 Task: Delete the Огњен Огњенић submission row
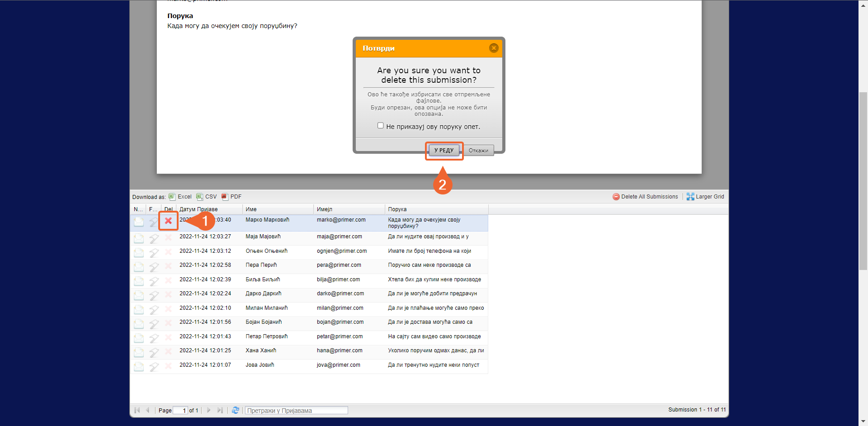point(168,252)
